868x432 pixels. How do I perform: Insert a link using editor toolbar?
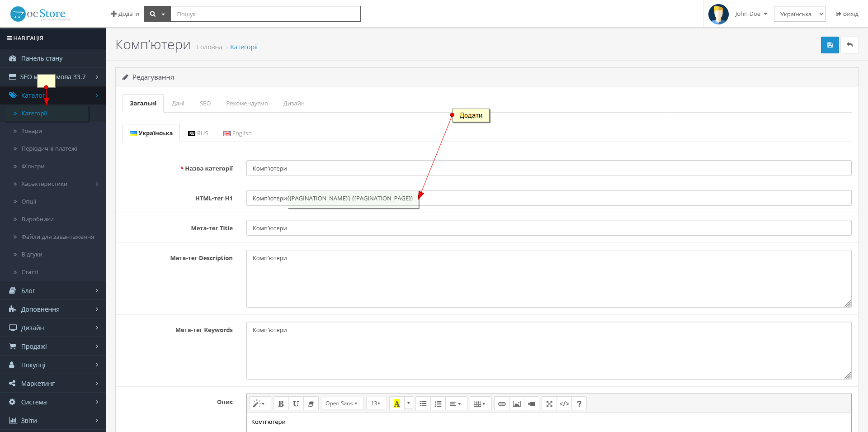[x=502, y=404]
